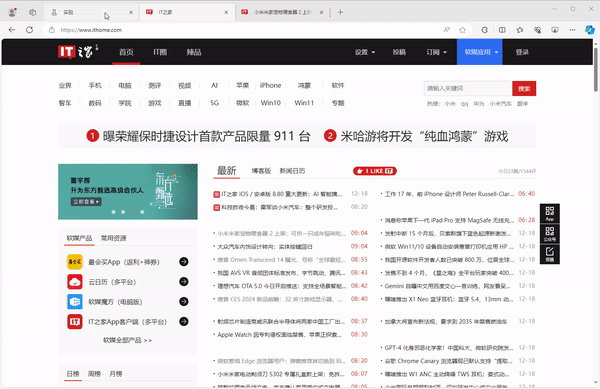Switch to the 博客版 tab
Screen dimensions: 600x389
pyautogui.click(x=261, y=171)
